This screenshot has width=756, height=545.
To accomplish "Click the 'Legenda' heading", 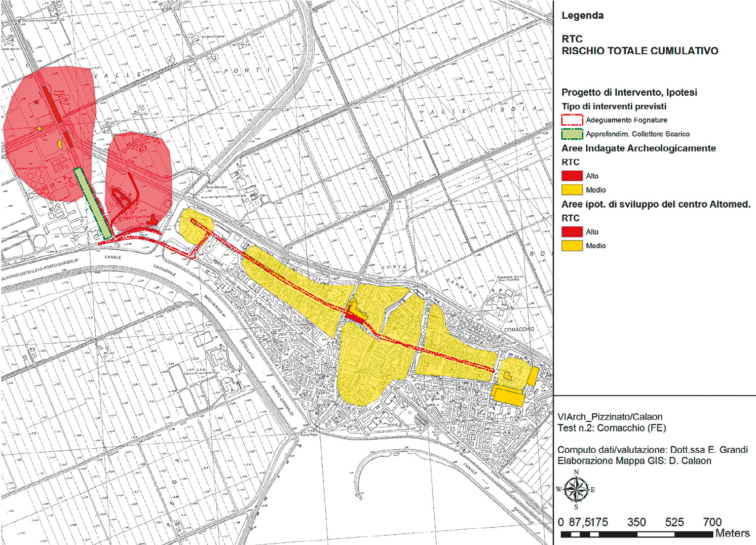I will (583, 16).
